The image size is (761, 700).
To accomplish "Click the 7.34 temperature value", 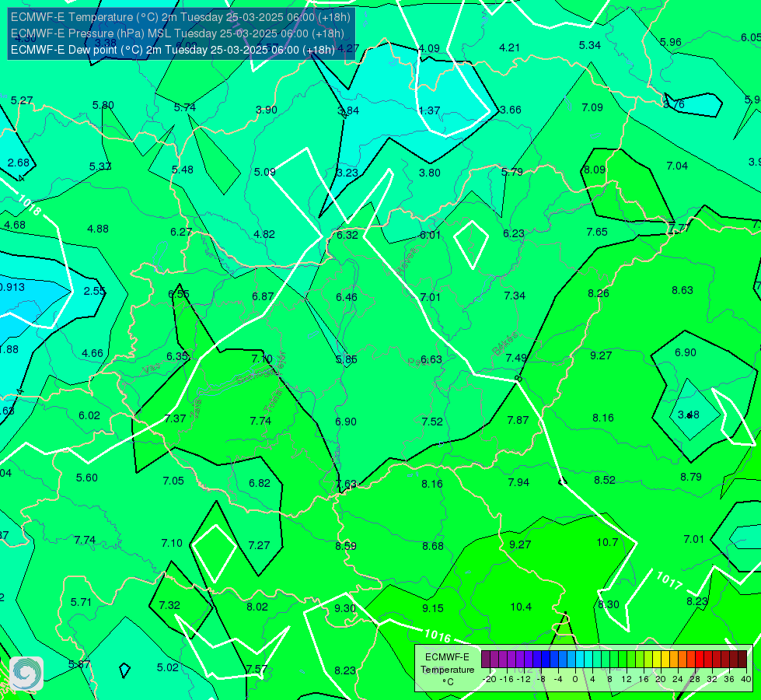I will point(515,296).
